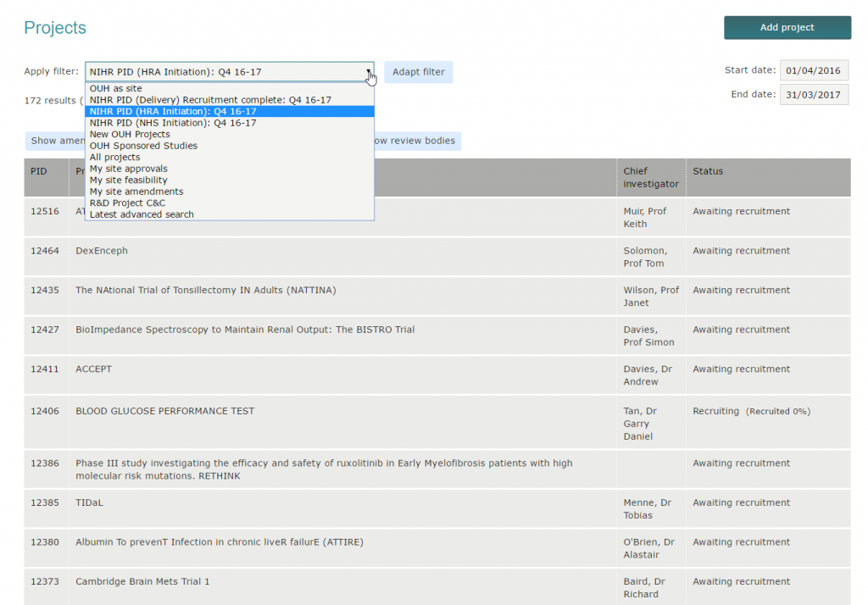868x605 pixels.
Task: Pick 'NIHR PID (NHS Initiation): Q4 16-17' option
Action: 229,123
